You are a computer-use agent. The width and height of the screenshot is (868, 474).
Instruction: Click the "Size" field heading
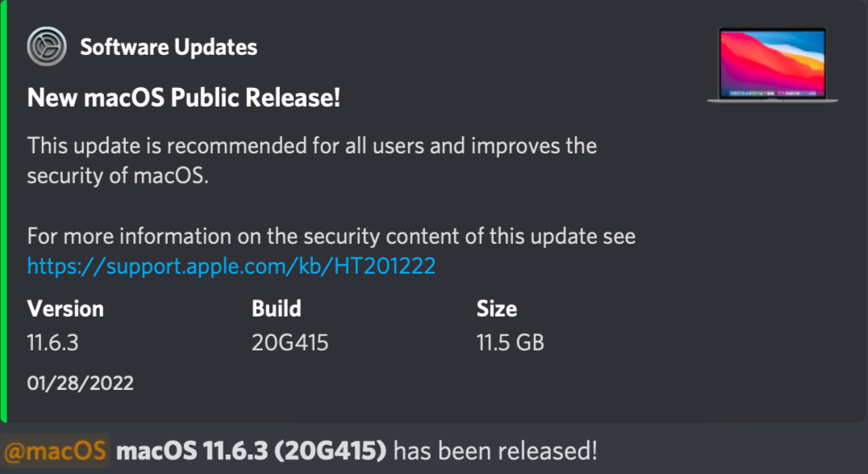(496, 308)
